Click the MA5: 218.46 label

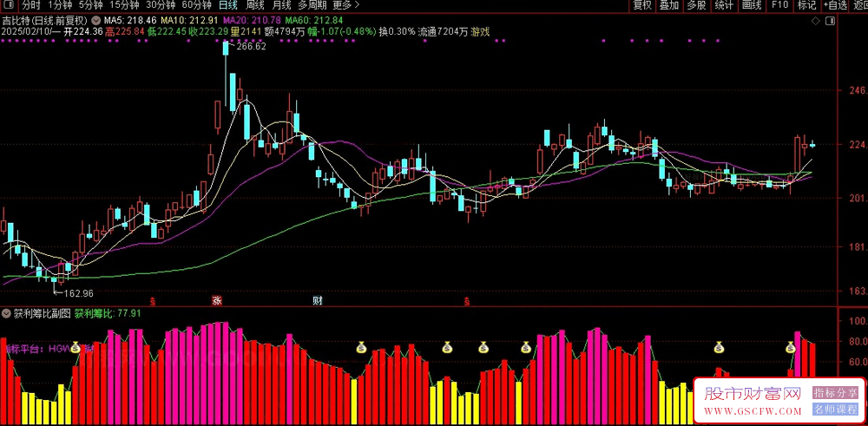129,21
